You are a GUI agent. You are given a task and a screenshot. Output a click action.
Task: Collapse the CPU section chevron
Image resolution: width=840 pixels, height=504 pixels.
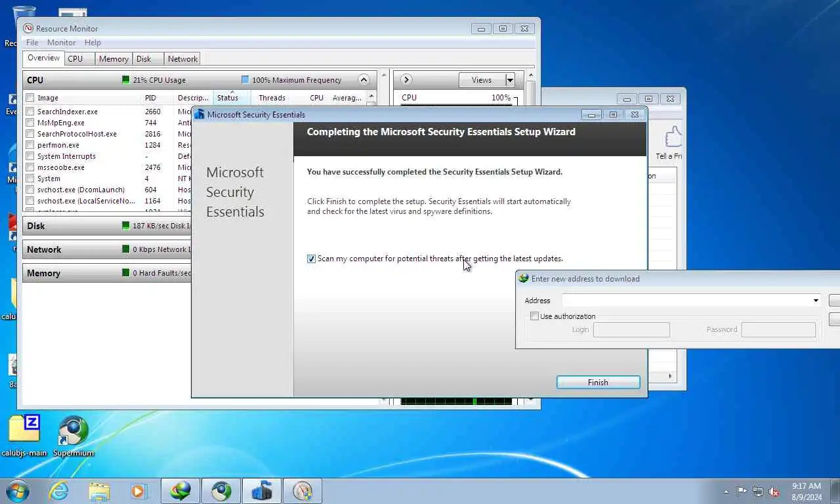coord(364,80)
